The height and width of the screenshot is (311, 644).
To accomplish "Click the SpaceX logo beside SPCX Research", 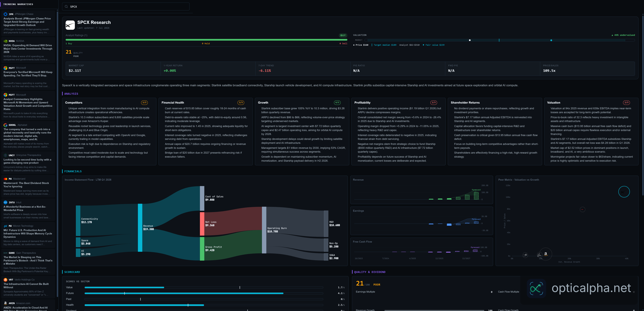I will tap(70, 25).
